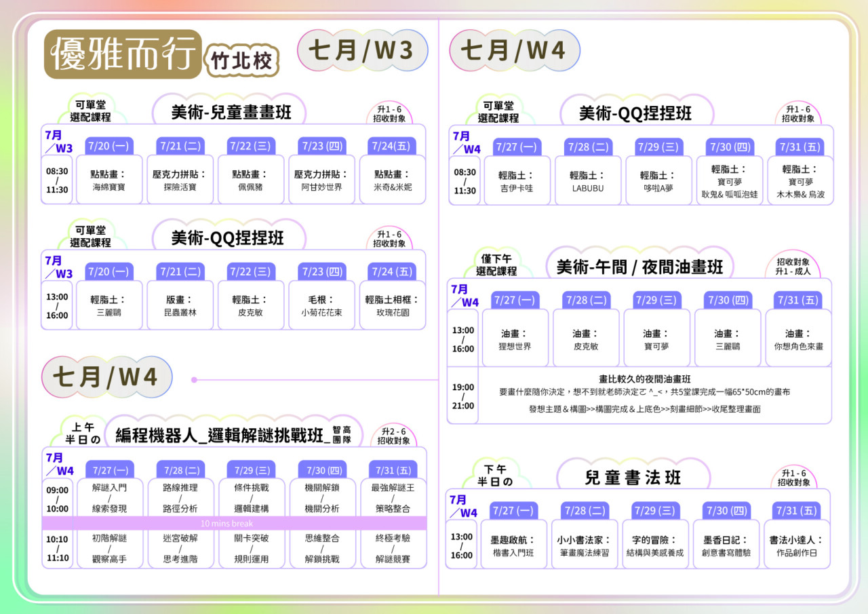
Task: Pick the 版畫 昆蟲叢林 lesson cell
Action: pos(180,306)
